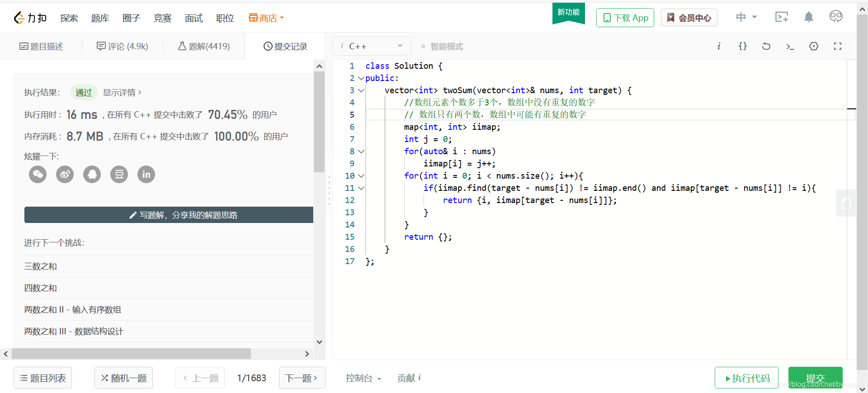Screen dimensions: 868x393
Task: Pick a random problem with 随机一题
Action: coord(123,378)
